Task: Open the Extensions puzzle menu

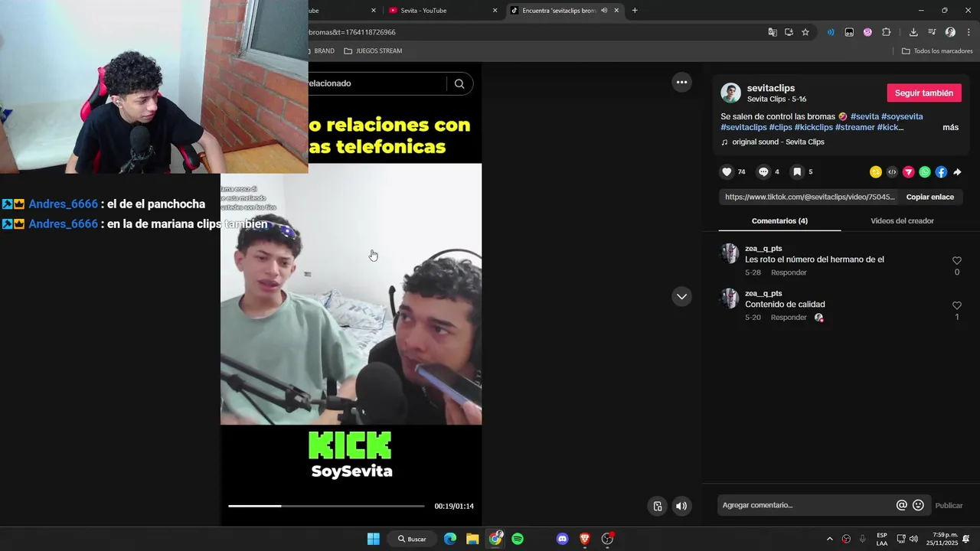Action: pos(886,32)
